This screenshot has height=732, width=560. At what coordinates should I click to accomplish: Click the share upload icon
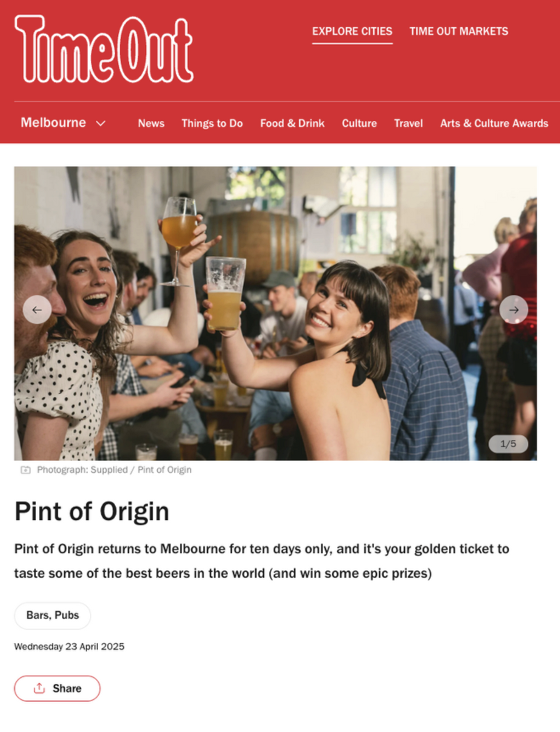[39, 688]
